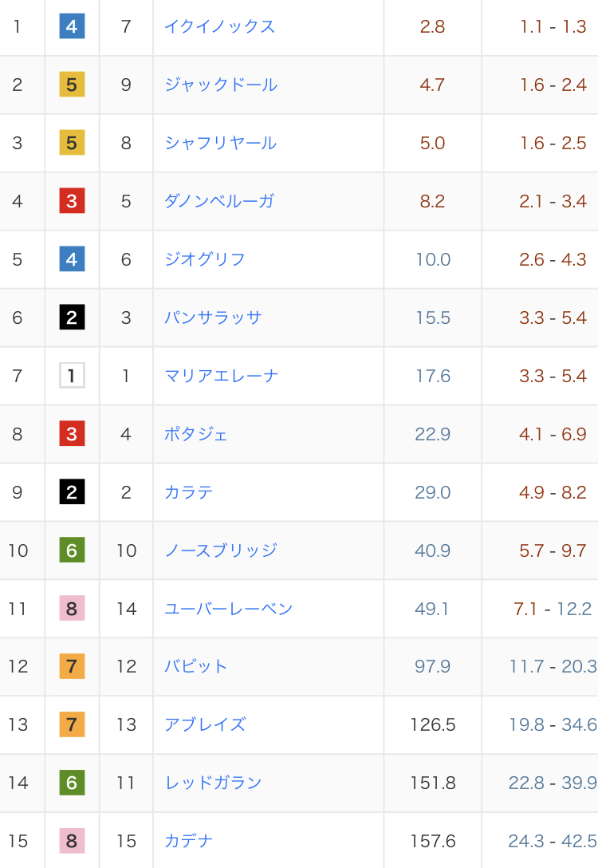Screen dimensions: 598x868
Task: Open the レッドガラン horse page
Action: 213,783
